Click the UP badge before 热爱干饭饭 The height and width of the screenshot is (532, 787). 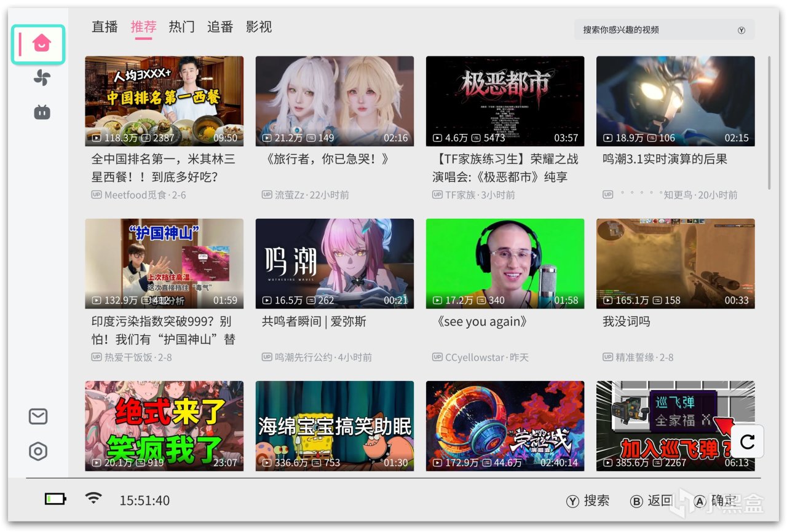coord(97,357)
